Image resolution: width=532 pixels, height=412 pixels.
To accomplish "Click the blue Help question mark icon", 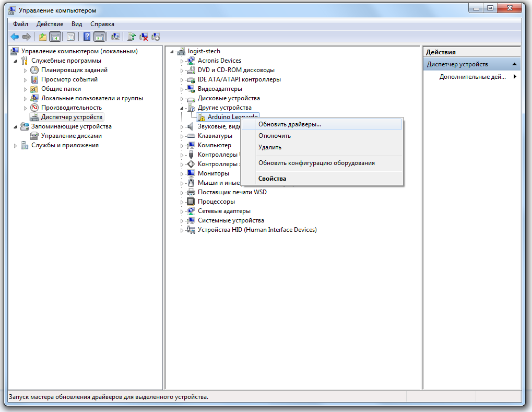I will click(87, 37).
